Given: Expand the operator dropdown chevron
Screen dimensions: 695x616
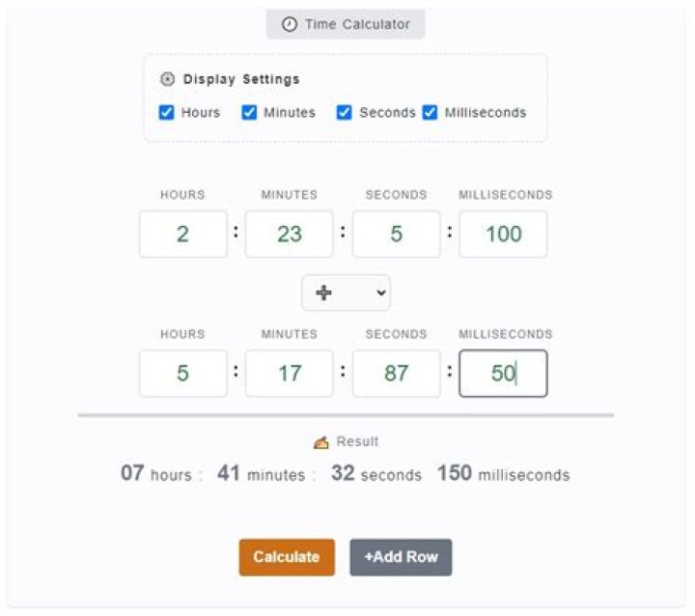Looking at the screenshot, I should click(380, 293).
